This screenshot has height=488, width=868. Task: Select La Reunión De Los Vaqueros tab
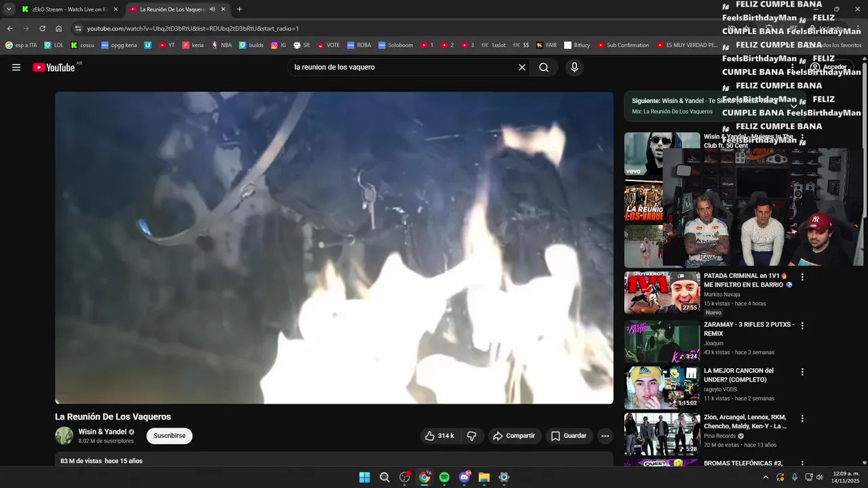pyautogui.click(x=172, y=9)
